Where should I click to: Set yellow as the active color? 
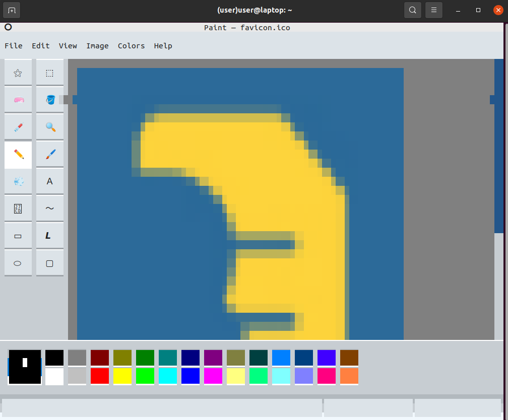tap(122, 376)
